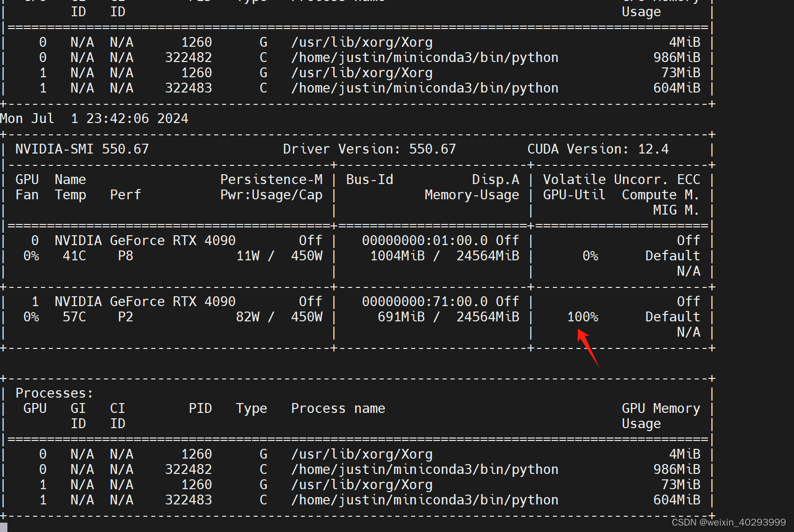Click the "Temp" column header
Image resolution: width=794 pixels, height=532 pixels.
(x=70, y=195)
